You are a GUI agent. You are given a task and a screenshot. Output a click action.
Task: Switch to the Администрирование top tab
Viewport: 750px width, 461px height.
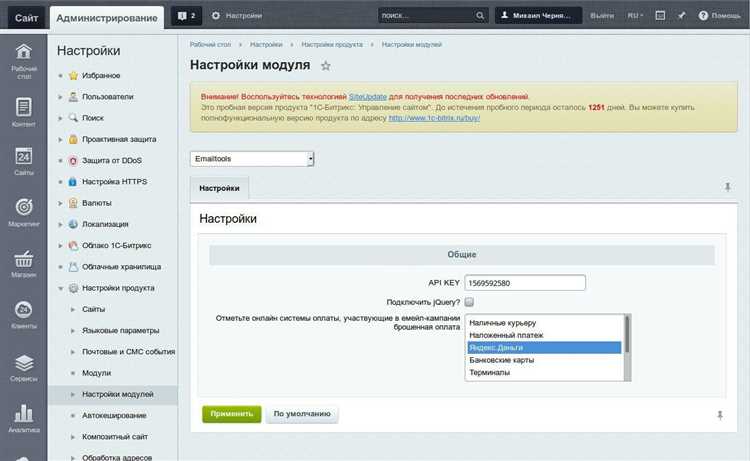107,18
